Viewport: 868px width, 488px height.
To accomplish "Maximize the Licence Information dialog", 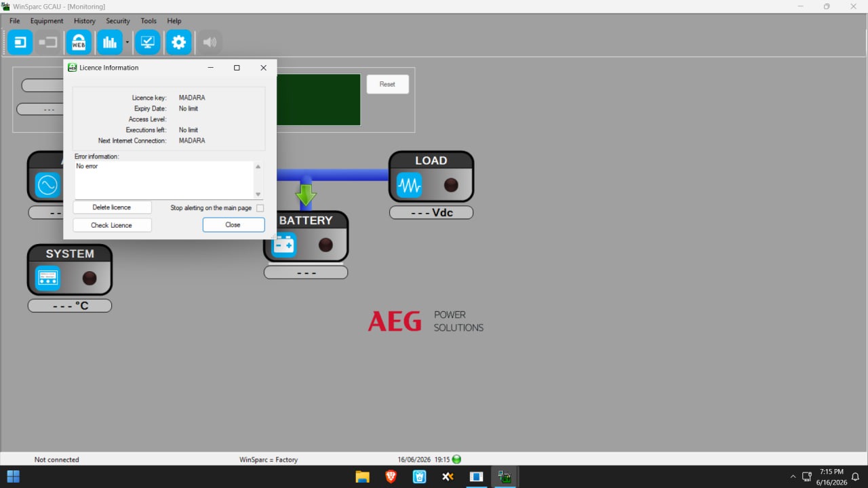I will click(237, 68).
